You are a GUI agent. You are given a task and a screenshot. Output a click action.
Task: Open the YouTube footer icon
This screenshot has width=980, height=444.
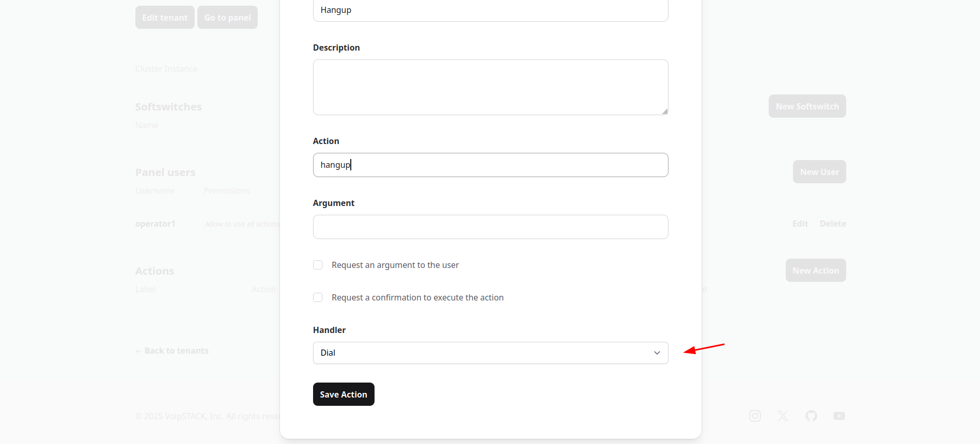coord(839,416)
